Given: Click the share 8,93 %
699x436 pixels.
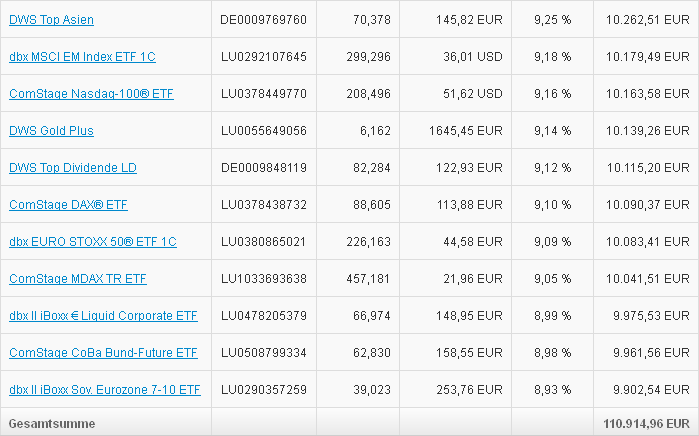Looking at the screenshot, I should point(553,390).
